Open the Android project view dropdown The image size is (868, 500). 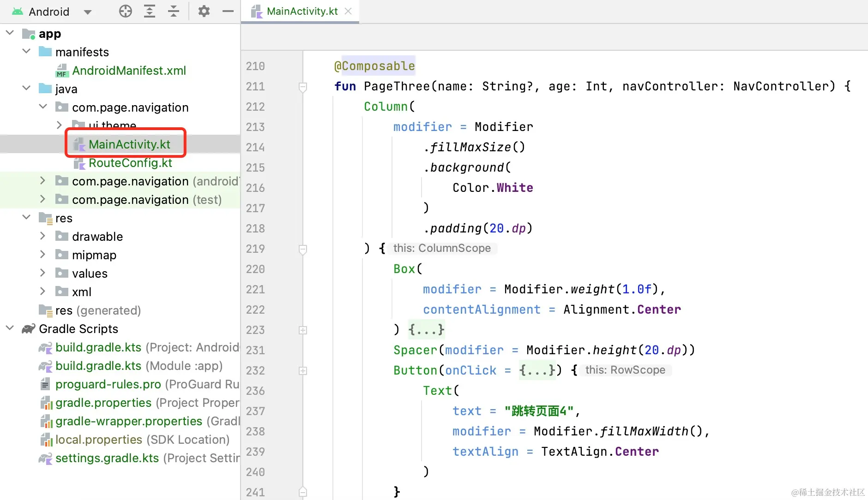(x=88, y=12)
